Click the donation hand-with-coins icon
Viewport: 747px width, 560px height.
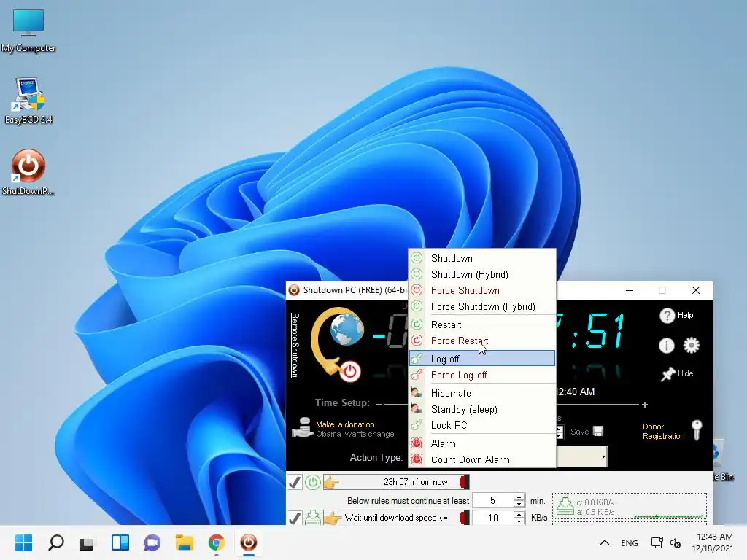(302, 427)
